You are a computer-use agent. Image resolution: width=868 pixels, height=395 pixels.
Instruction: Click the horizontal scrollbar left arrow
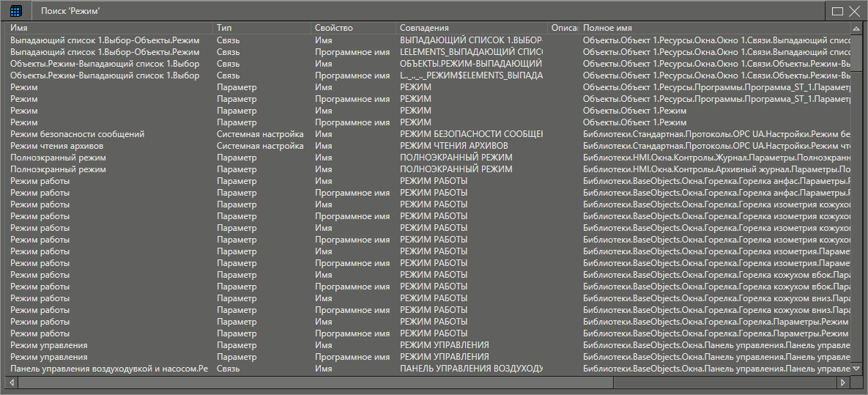click(12, 383)
